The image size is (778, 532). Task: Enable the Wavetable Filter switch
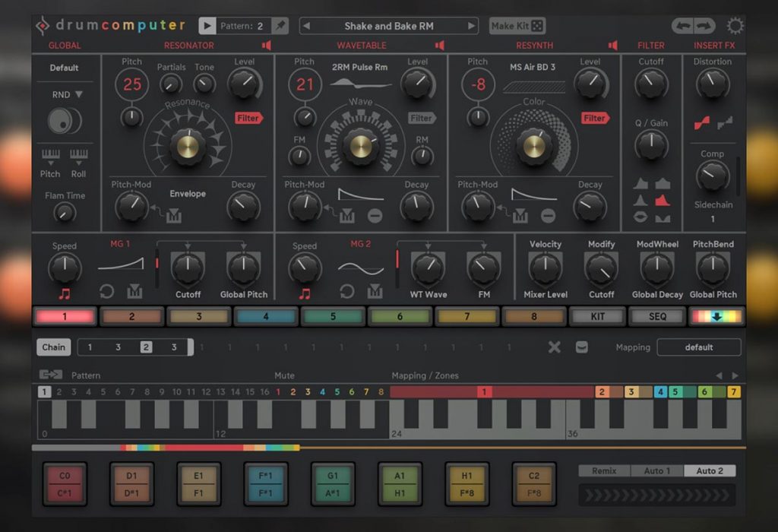(x=422, y=118)
